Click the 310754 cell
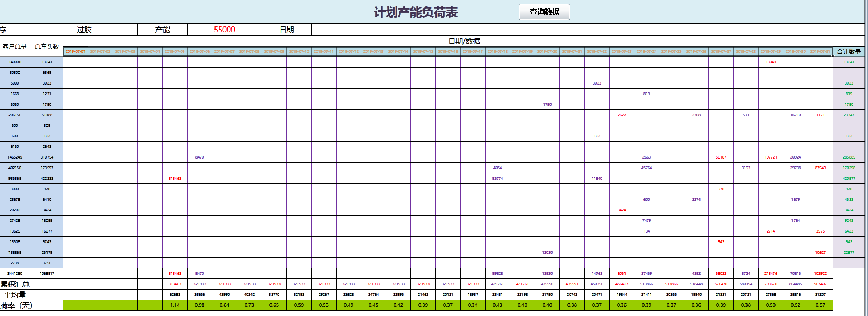The image size is (868, 316). click(x=47, y=157)
